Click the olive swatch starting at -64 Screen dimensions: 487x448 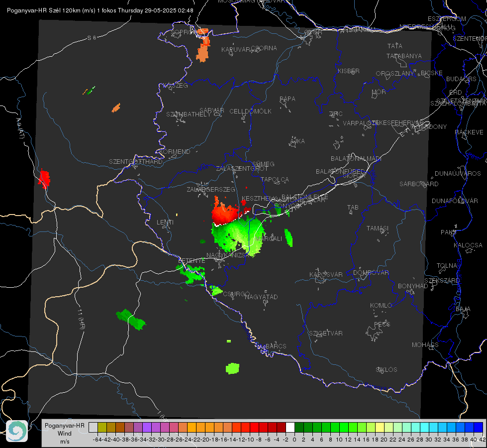click(102, 427)
